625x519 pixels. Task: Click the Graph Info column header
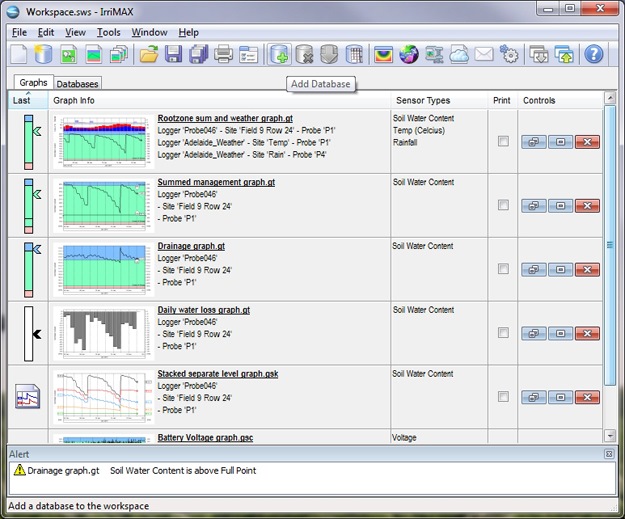(220, 100)
